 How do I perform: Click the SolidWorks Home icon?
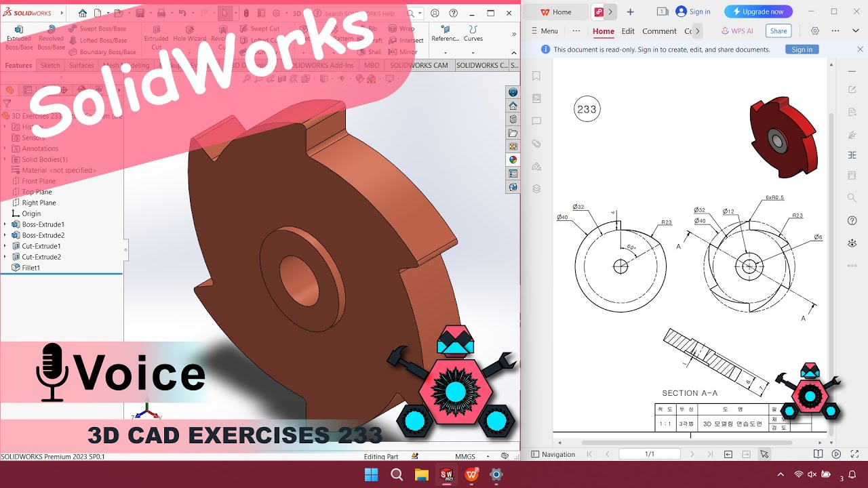(x=83, y=13)
